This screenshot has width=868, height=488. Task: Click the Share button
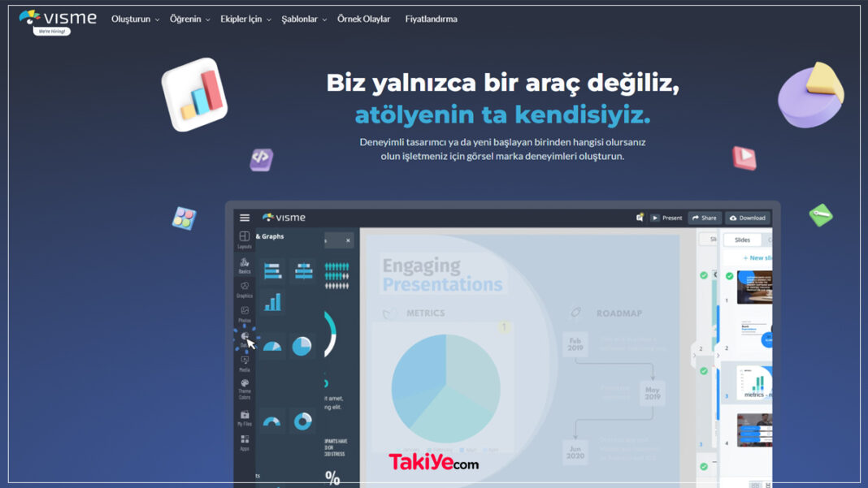tap(704, 218)
